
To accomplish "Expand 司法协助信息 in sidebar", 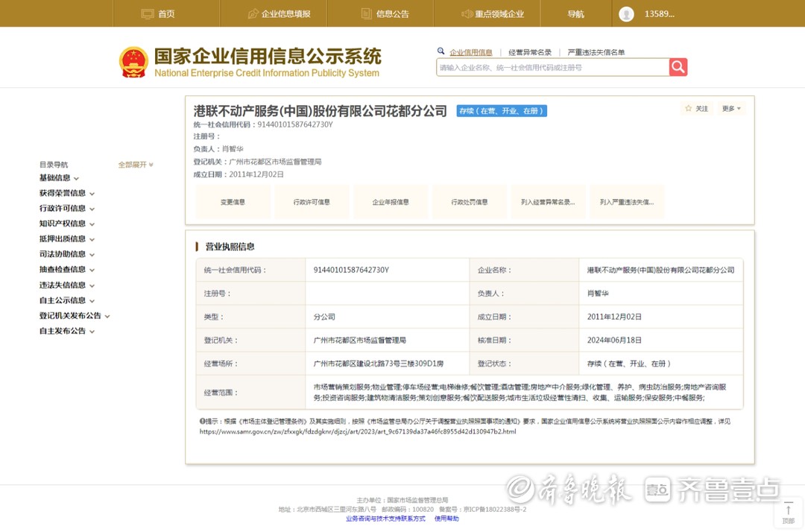I will tap(67, 254).
